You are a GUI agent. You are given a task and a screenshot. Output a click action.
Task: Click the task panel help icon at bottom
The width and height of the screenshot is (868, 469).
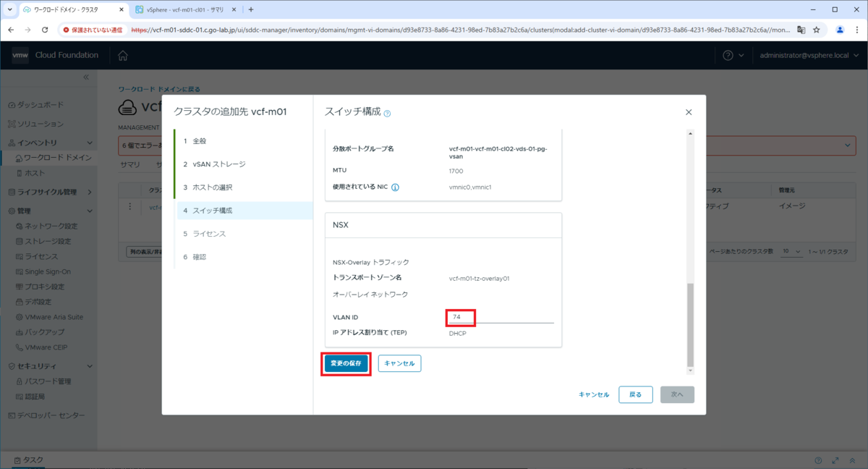tap(818, 460)
